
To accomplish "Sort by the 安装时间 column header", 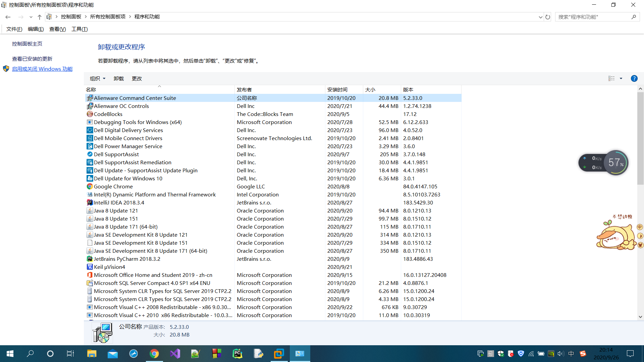I will click(337, 89).
